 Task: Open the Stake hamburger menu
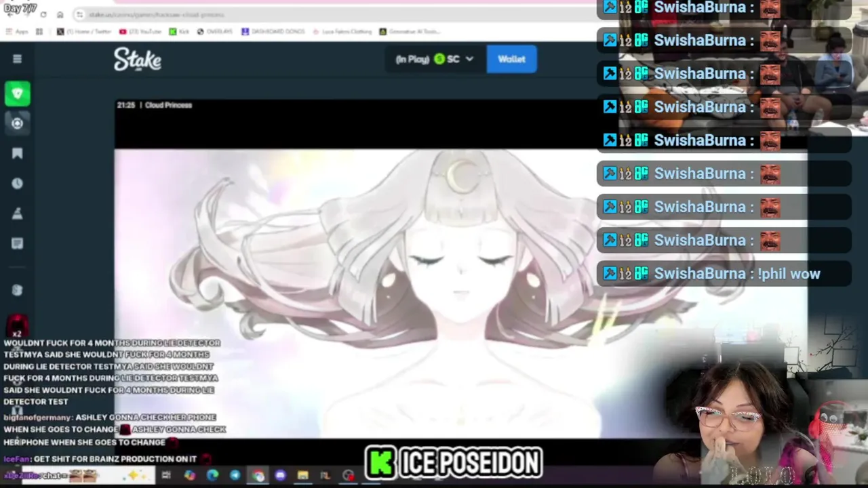point(17,59)
